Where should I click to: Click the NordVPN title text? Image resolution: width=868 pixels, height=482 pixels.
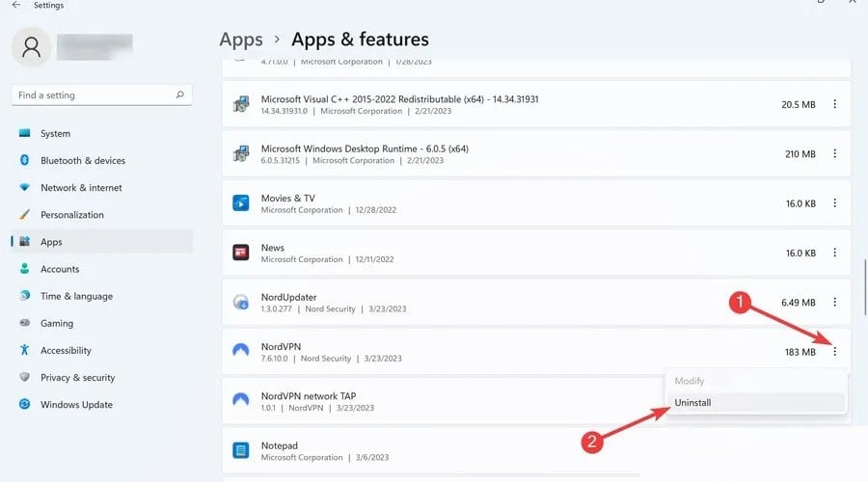[x=282, y=346]
